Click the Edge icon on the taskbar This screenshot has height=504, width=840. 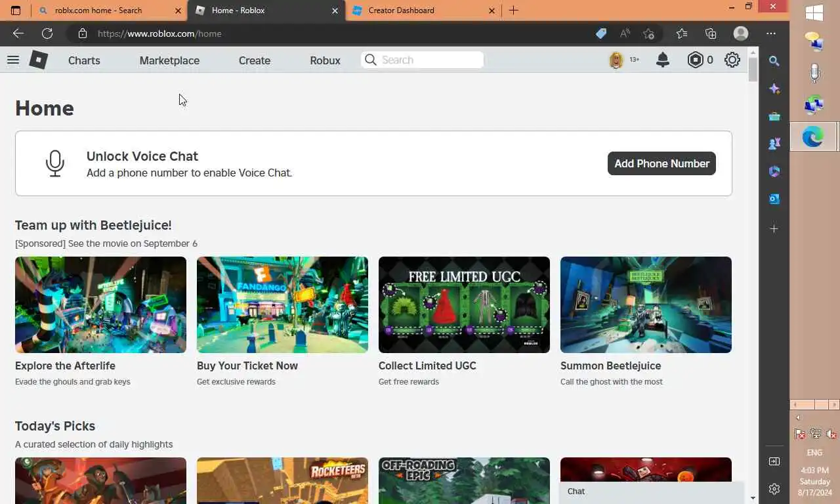(x=814, y=136)
